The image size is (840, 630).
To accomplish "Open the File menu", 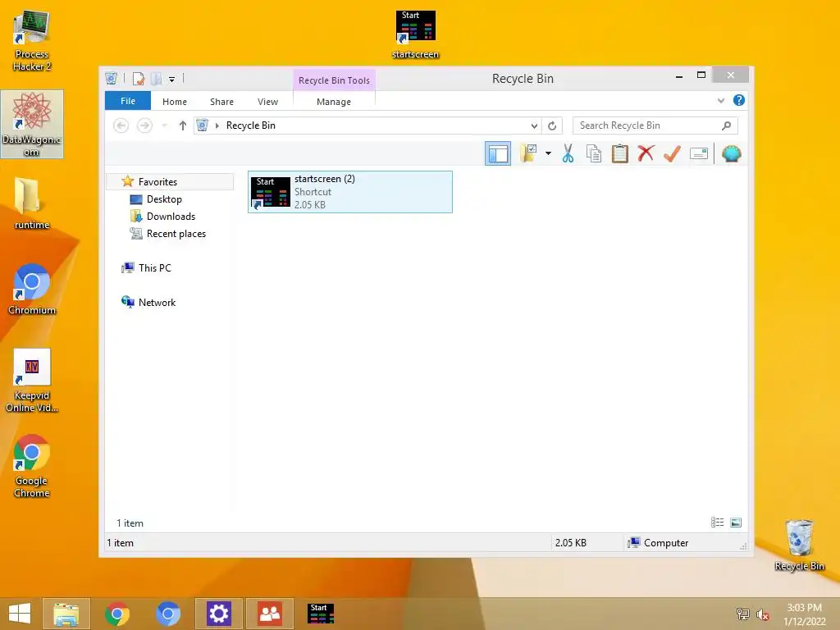I will [128, 101].
